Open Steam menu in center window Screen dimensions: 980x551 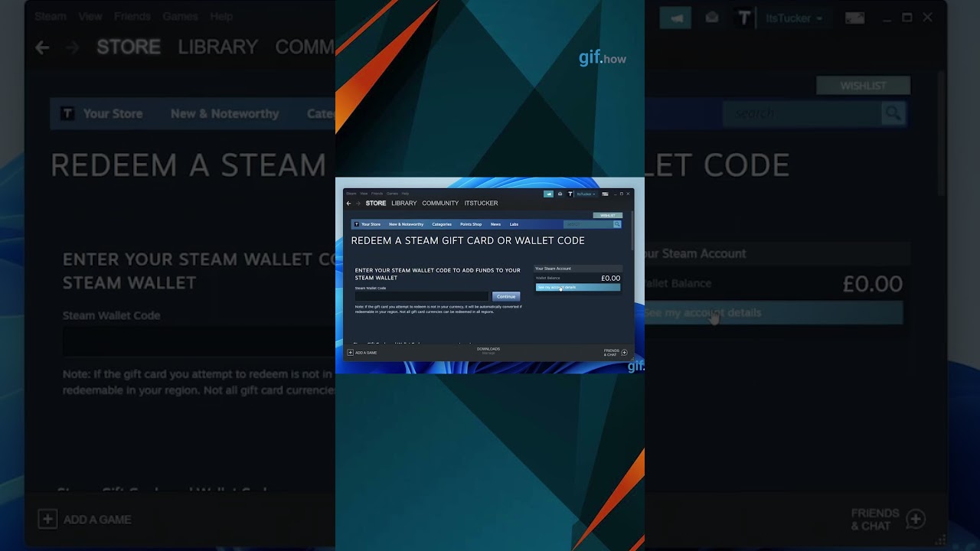(351, 194)
